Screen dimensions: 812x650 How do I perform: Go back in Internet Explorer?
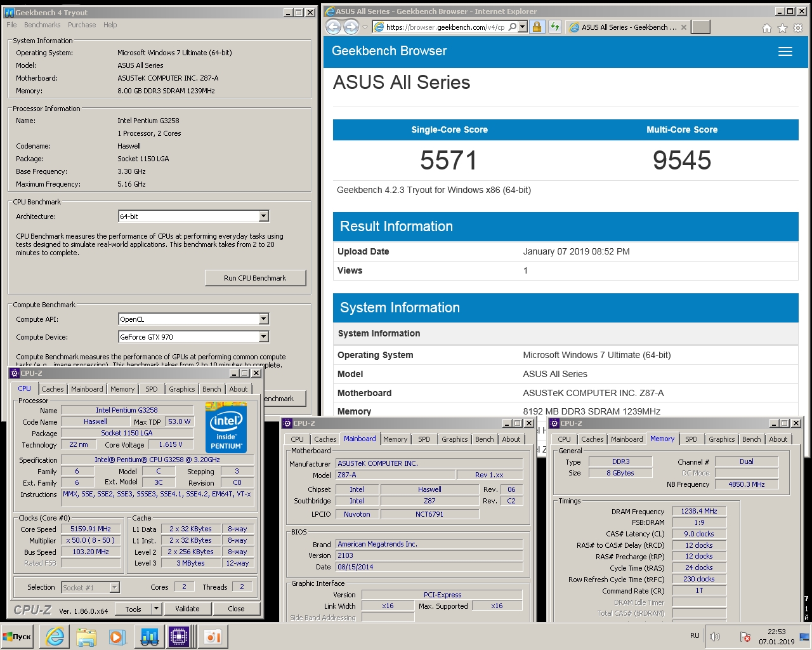pos(334,27)
